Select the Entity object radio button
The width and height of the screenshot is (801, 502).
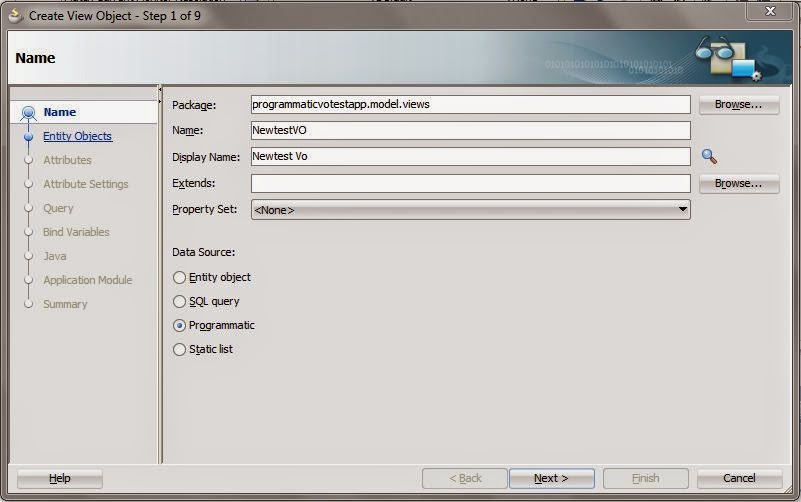(x=179, y=277)
